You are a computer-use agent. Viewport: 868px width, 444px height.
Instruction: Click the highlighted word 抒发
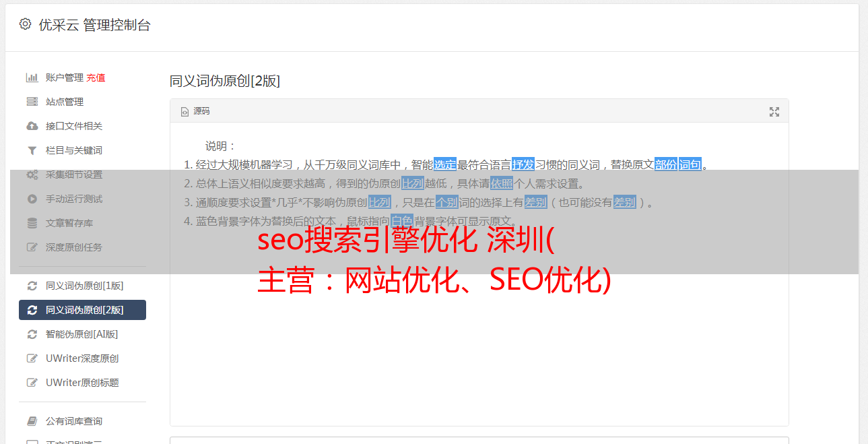pyautogui.click(x=523, y=164)
